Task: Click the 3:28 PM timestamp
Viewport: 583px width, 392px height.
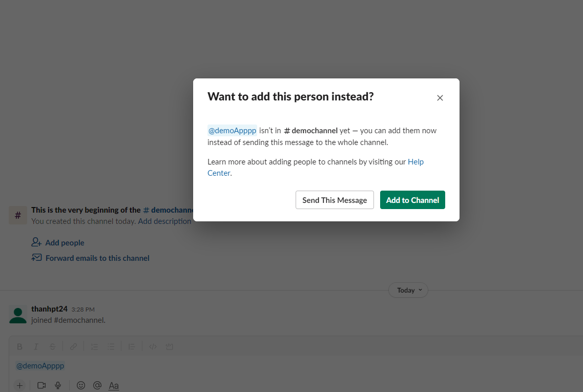Action: pos(83,310)
